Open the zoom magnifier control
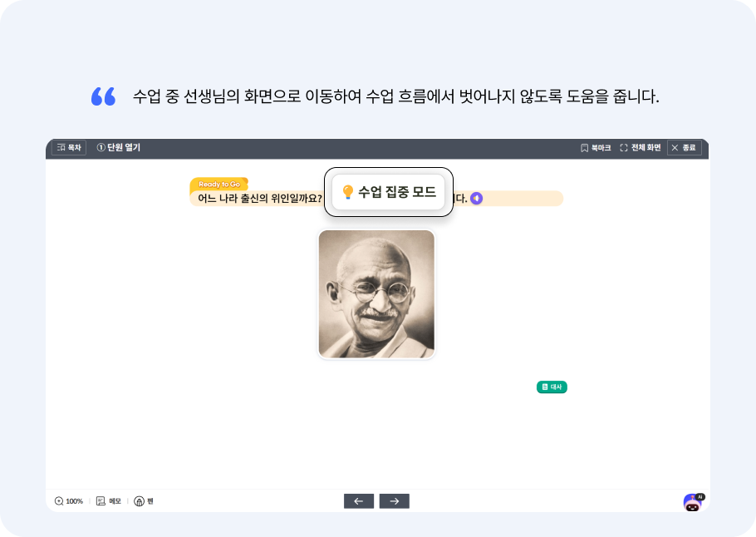 click(57, 500)
